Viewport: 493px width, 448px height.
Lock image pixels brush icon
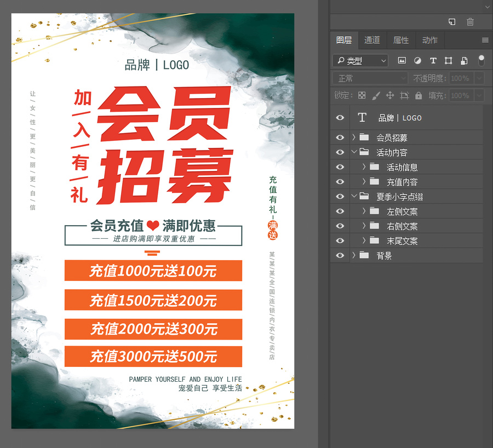(x=376, y=95)
